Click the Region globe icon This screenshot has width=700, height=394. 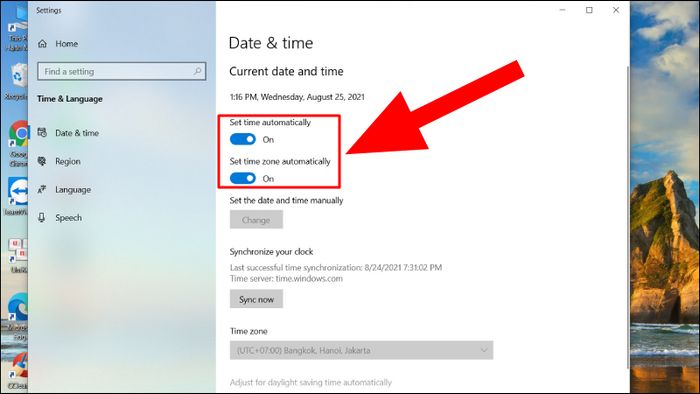coord(42,161)
